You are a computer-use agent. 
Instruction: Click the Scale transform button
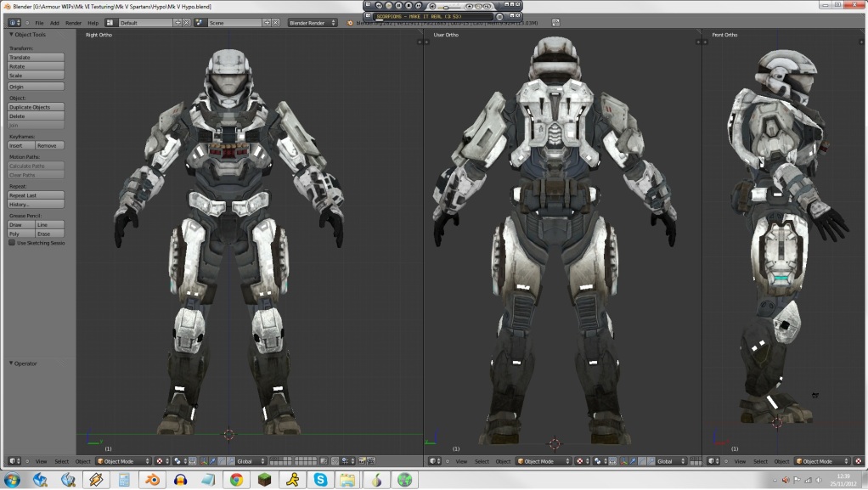click(36, 76)
